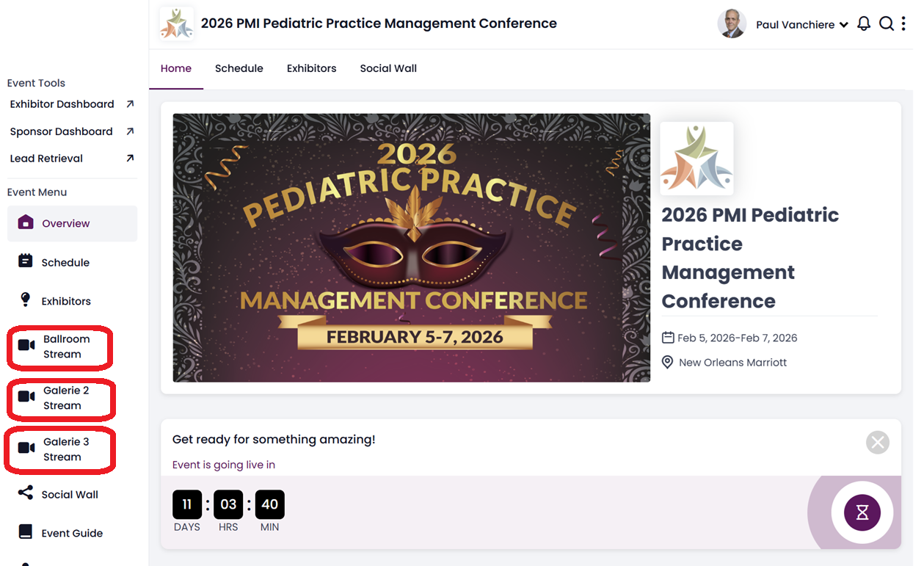
Task: Click the Galerie 2 Stream camera icon
Action: tap(26, 397)
